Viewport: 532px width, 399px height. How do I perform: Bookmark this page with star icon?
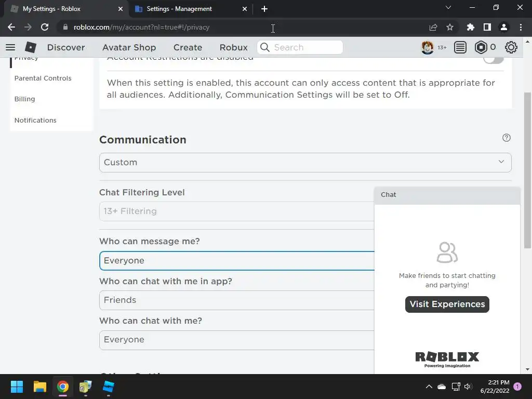450,27
